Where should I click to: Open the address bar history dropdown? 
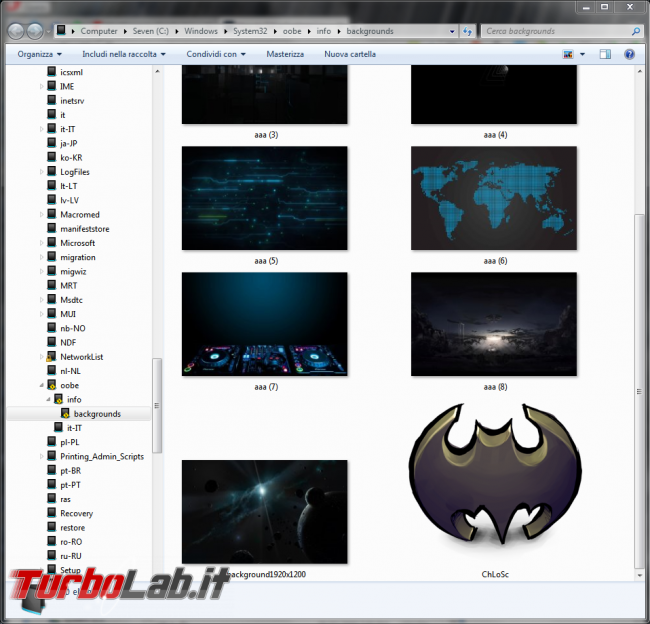(452, 31)
